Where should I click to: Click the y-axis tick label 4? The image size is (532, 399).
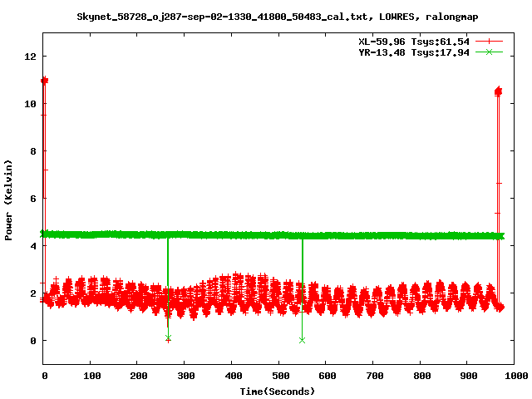33,246
